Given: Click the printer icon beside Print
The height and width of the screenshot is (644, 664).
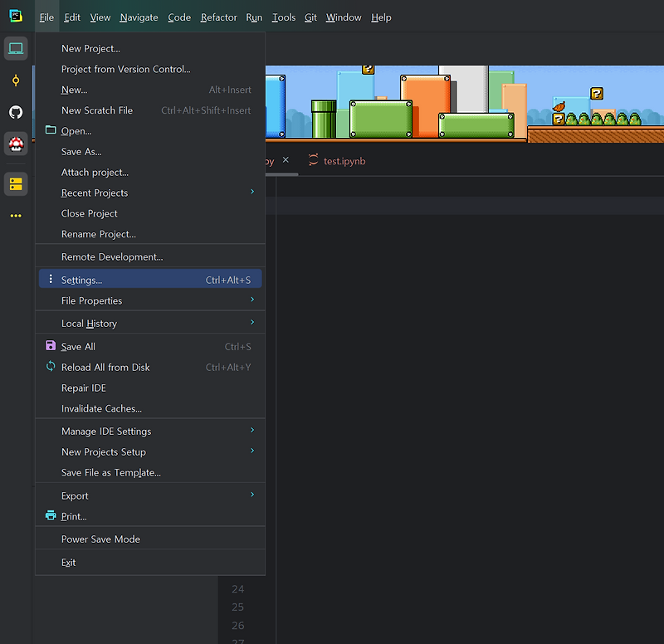Looking at the screenshot, I should point(51,516).
